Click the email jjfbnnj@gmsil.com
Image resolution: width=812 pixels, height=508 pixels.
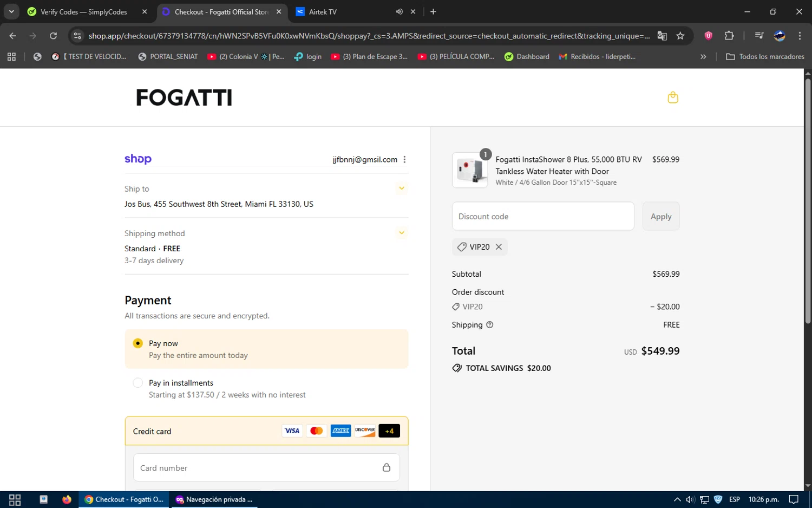pyautogui.click(x=365, y=159)
